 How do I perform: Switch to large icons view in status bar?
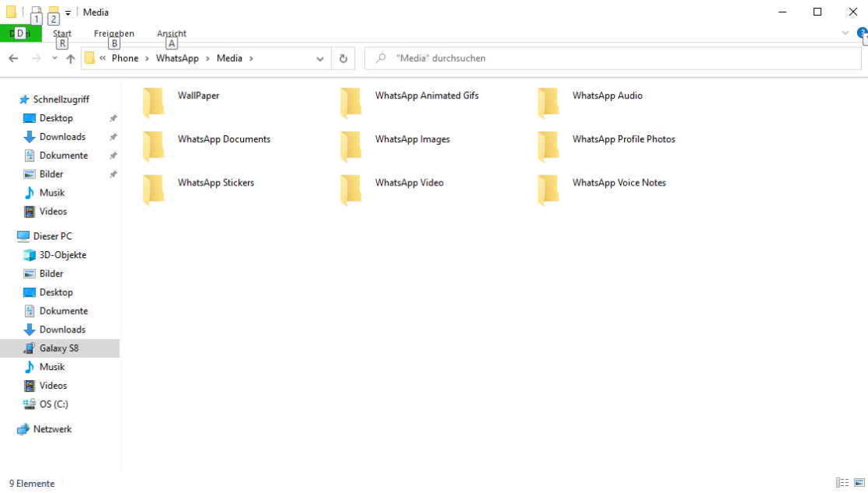click(x=859, y=483)
